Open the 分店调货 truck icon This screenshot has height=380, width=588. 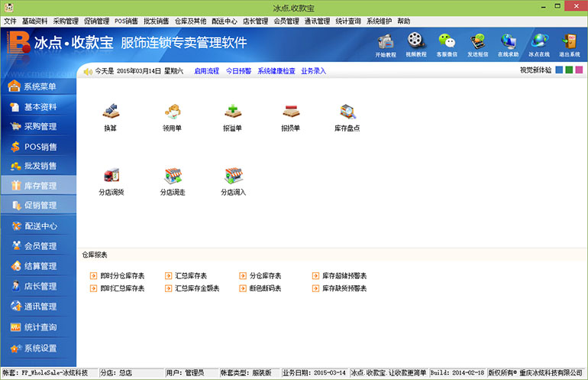[111, 181]
